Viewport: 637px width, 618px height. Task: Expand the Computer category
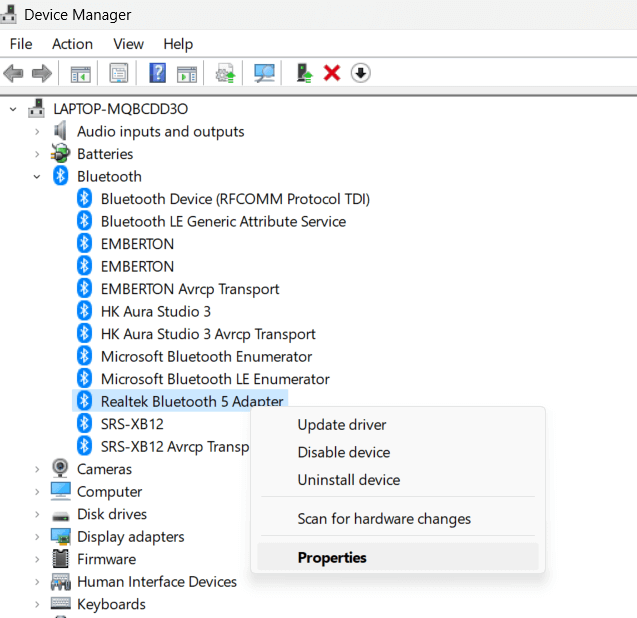click(x=37, y=492)
